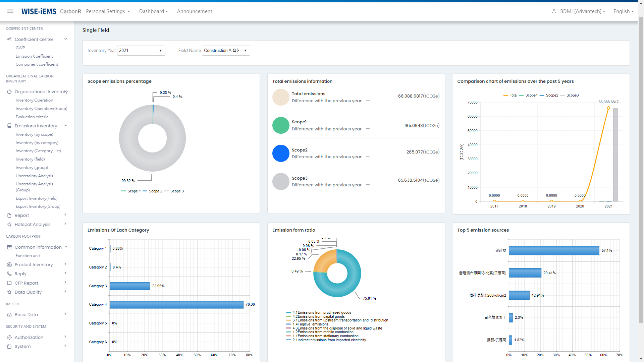Expand the Hotspot Analysis section
Screen dimensions: 644x362
[x=65, y=224]
